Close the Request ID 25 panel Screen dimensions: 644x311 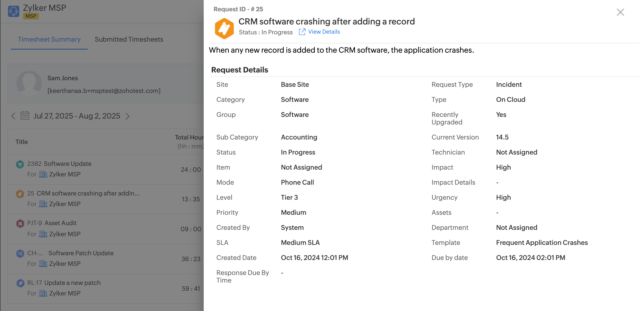620,12
